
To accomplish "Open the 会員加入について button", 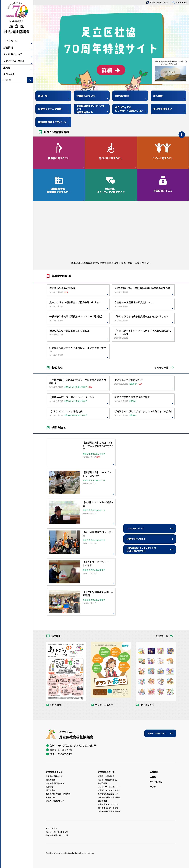I will (x=92, y=96).
